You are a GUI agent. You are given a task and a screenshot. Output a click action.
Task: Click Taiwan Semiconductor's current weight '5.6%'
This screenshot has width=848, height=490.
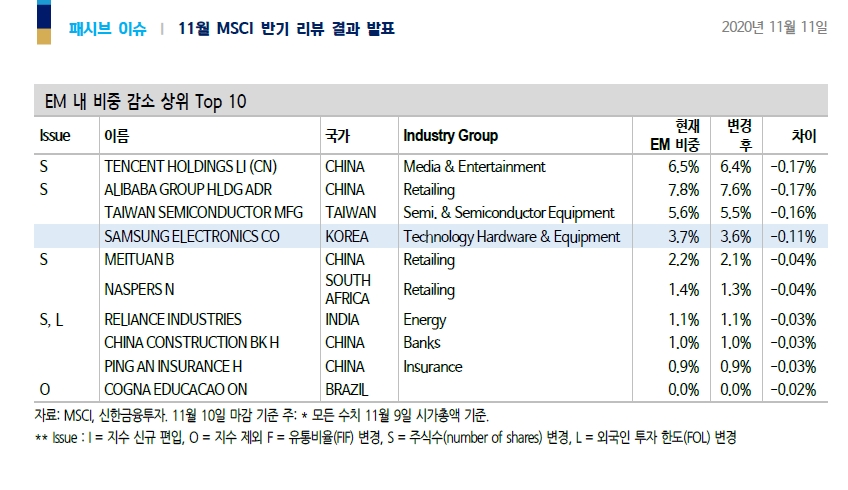click(684, 213)
